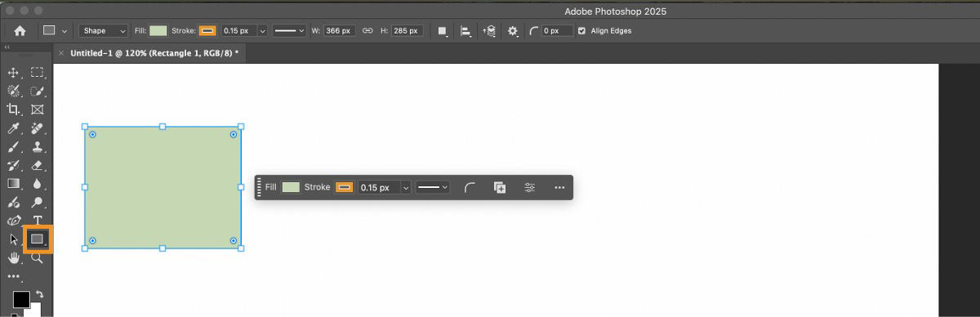Select the History Brush tool
Screen dimensions: 980x317
[x=13, y=166]
